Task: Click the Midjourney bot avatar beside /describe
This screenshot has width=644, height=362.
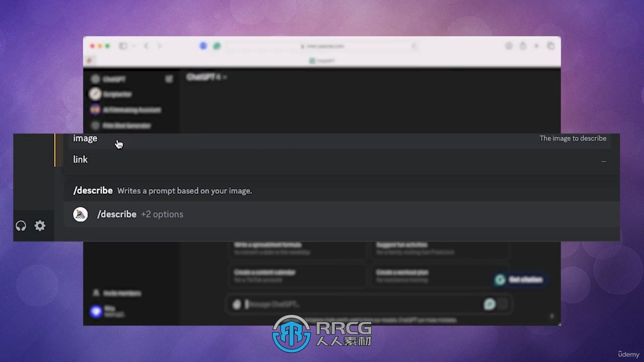Action: click(x=80, y=214)
